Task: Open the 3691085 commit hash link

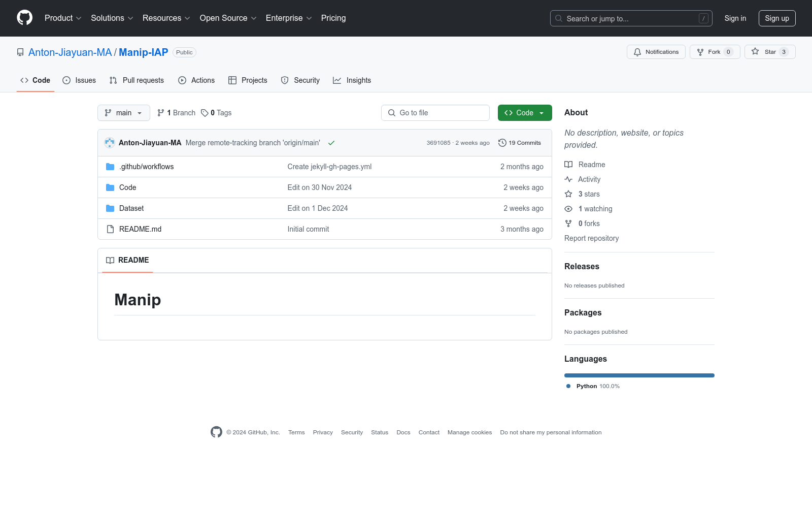Action: pyautogui.click(x=438, y=143)
